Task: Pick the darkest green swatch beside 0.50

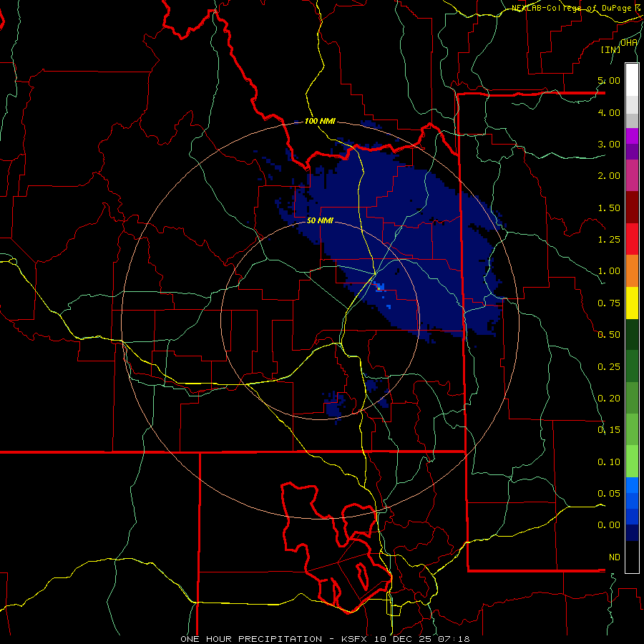Action: (632, 334)
